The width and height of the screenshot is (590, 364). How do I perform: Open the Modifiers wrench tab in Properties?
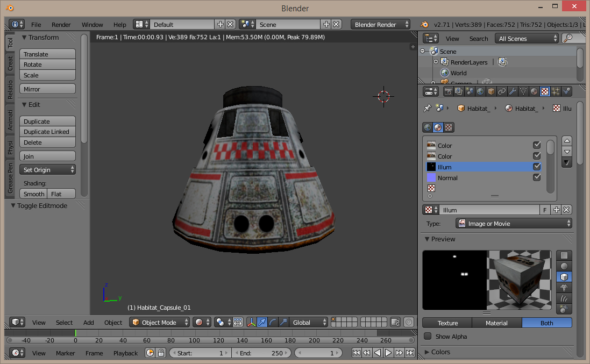click(513, 91)
